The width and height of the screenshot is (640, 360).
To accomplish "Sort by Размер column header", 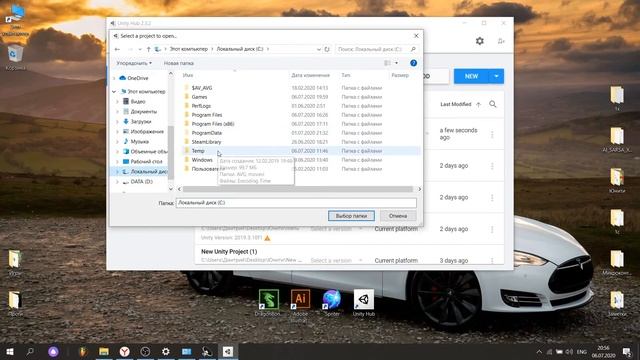I will pos(400,75).
